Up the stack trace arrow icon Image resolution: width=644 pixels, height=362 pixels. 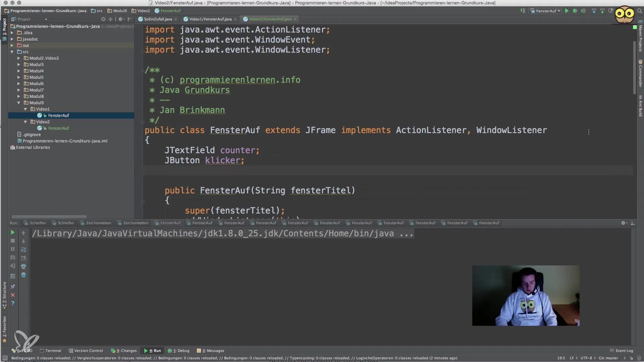(23, 233)
